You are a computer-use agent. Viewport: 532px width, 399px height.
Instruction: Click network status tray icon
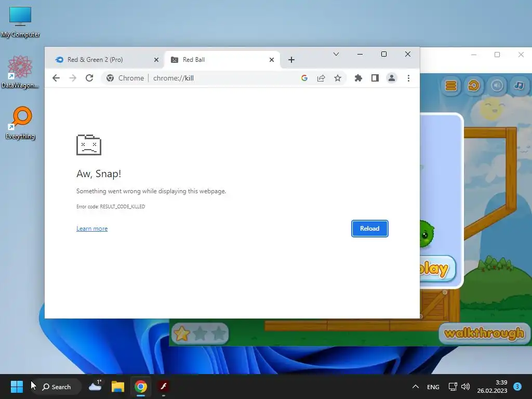click(453, 387)
